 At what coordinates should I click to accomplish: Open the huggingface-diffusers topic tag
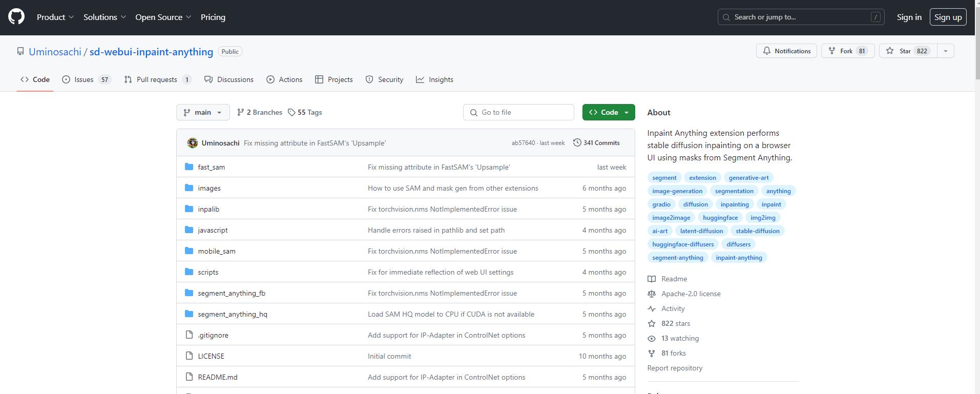(x=683, y=244)
